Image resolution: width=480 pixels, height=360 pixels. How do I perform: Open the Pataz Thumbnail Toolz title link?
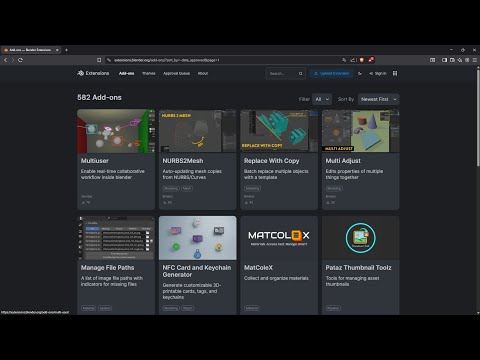click(358, 268)
